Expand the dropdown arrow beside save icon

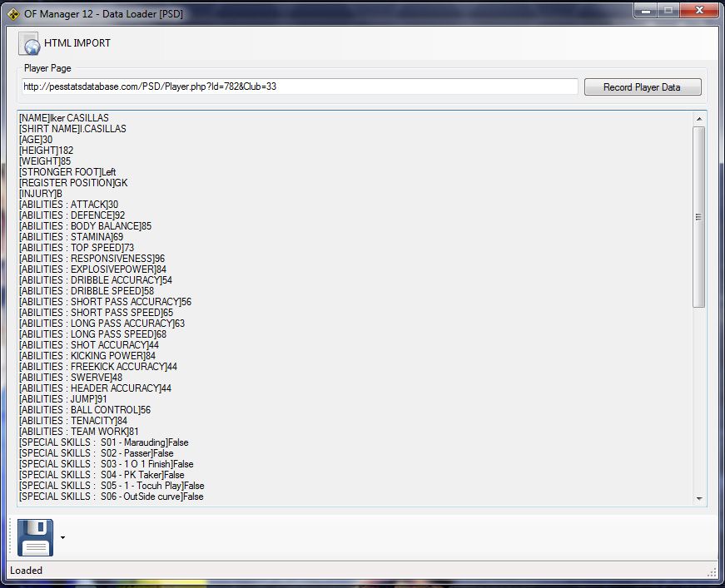62,538
